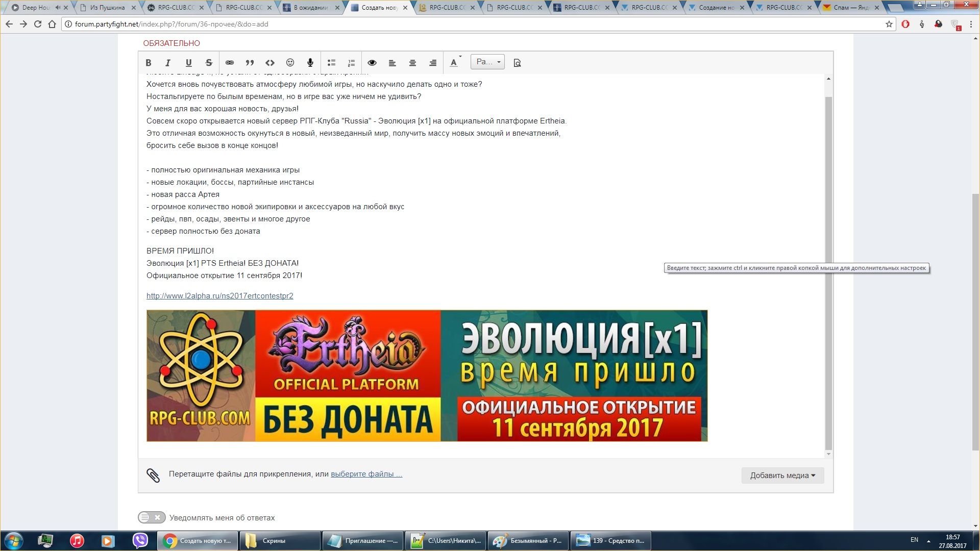Click the microphone icon in the editor toolbar
This screenshot has width=980, height=551.
point(310,63)
